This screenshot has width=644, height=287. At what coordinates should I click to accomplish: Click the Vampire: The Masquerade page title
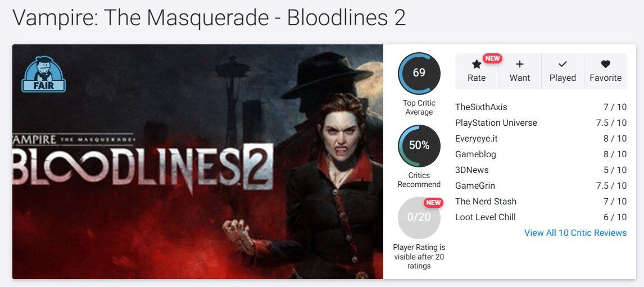coord(209,18)
